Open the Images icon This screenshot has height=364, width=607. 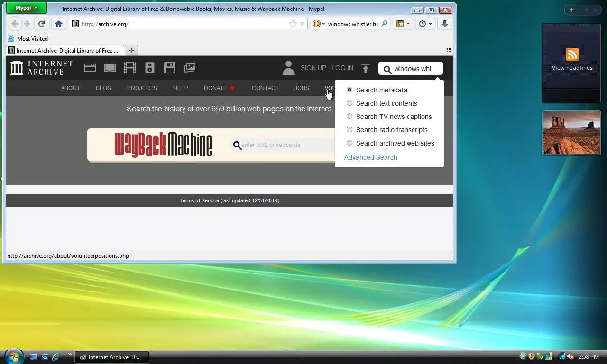[x=190, y=68]
